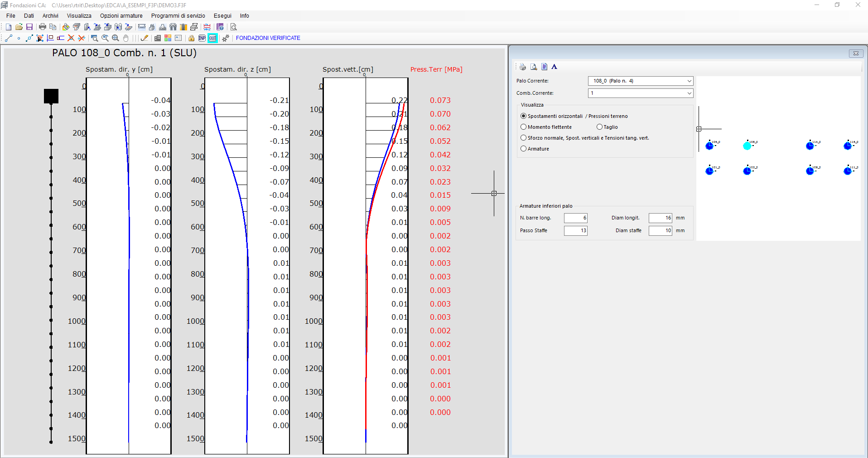The image size is (868, 458).
Task: Click the printer icon in results panel
Action: tap(523, 67)
